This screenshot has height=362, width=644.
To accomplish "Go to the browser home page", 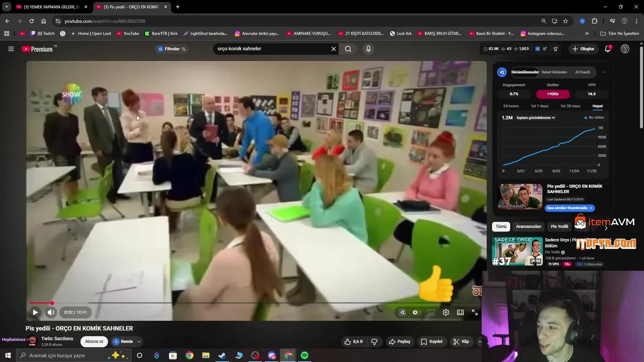I will [x=43, y=21].
